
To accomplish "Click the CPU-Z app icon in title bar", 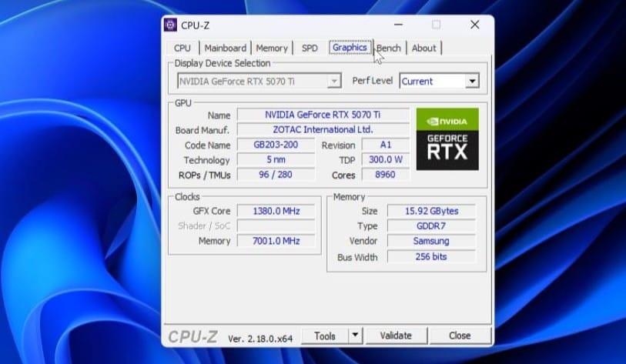I will tap(170, 25).
